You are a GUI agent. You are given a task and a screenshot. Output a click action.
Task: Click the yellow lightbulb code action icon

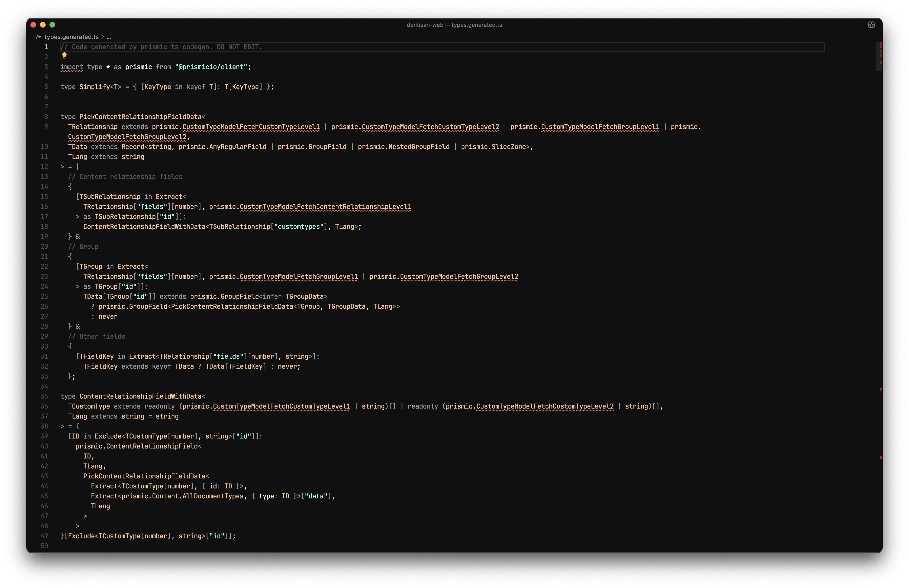(64, 56)
